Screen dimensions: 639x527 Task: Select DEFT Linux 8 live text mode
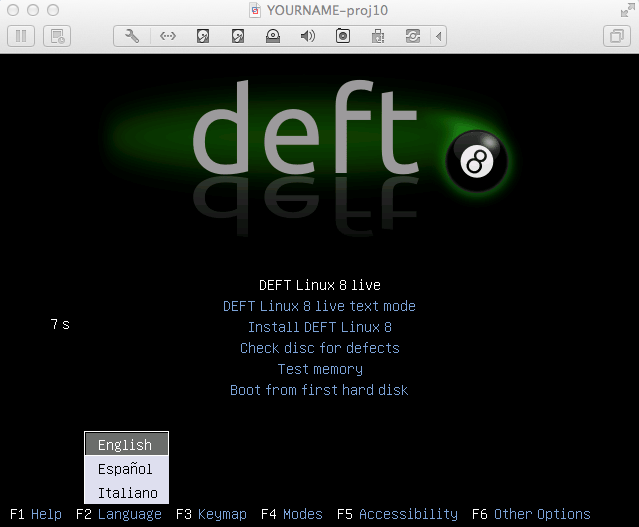click(320, 306)
